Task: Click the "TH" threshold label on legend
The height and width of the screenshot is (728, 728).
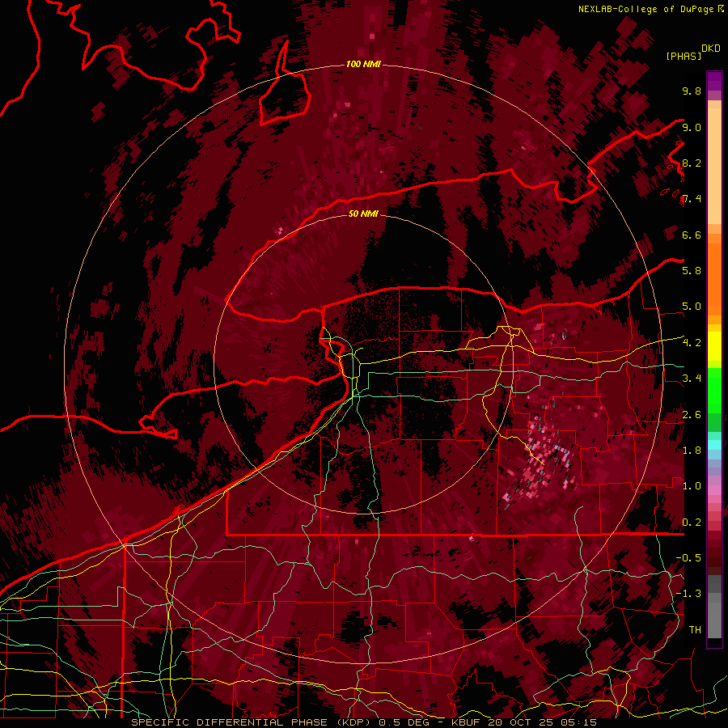Action: point(695,630)
